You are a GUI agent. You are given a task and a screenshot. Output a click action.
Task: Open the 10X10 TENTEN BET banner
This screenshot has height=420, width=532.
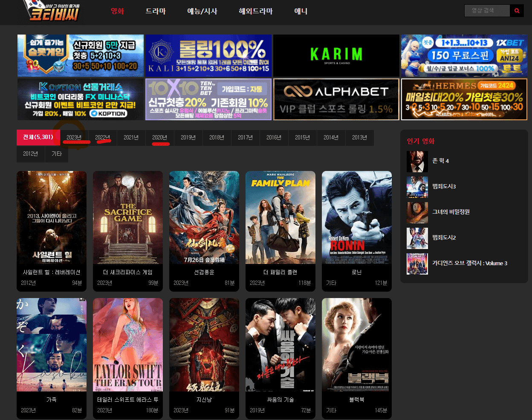(x=208, y=99)
